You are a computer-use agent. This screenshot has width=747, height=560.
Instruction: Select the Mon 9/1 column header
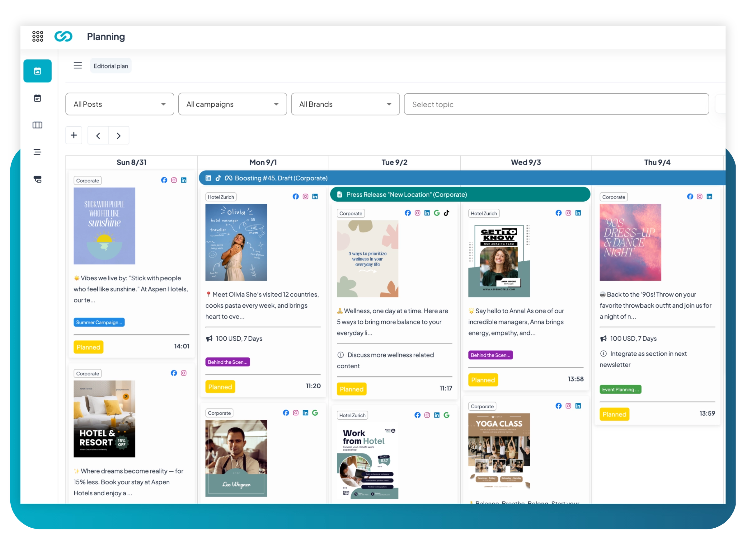(x=263, y=162)
